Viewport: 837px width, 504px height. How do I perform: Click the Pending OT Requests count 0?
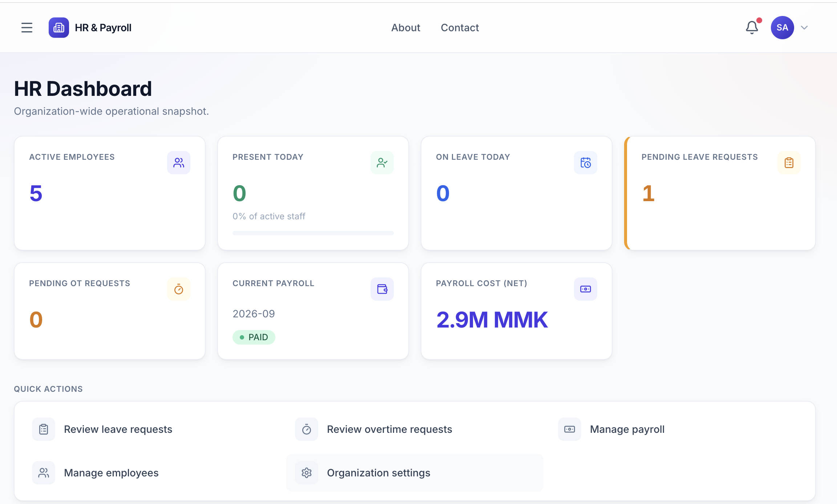[x=36, y=320]
